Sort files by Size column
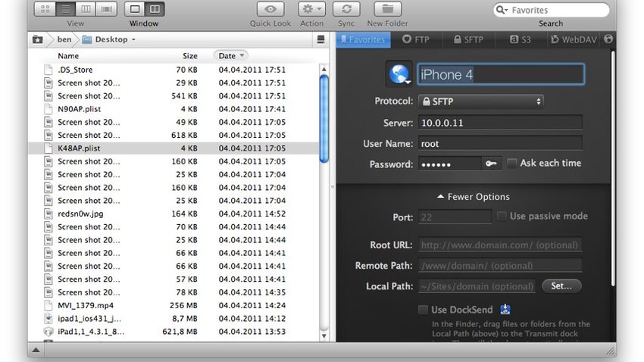This screenshot has height=362, width=644. coord(189,56)
